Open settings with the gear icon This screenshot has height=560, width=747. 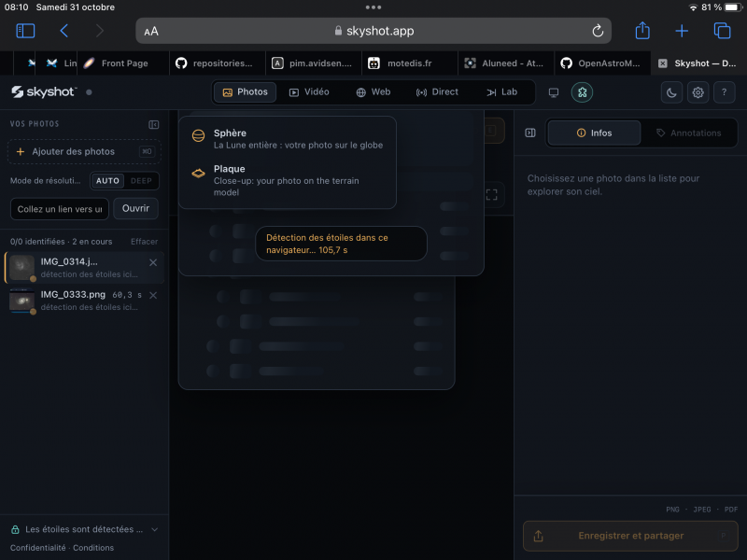tap(698, 92)
